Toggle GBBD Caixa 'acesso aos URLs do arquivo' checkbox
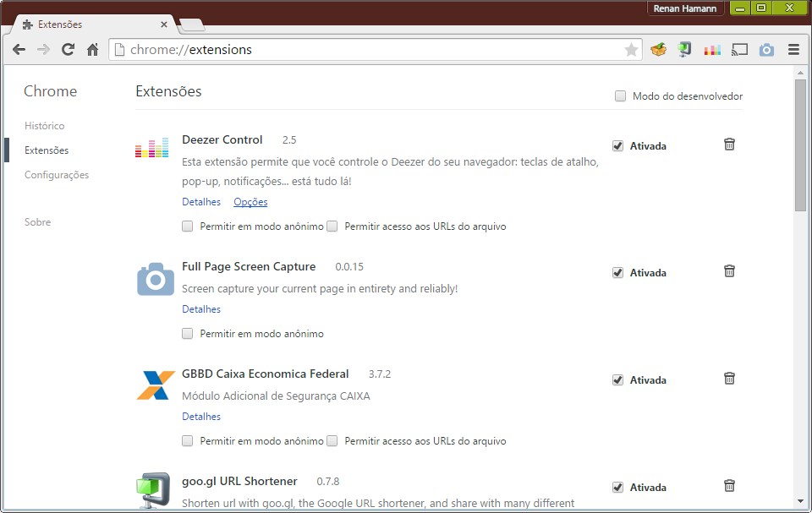The height and width of the screenshot is (513, 812). [x=332, y=441]
